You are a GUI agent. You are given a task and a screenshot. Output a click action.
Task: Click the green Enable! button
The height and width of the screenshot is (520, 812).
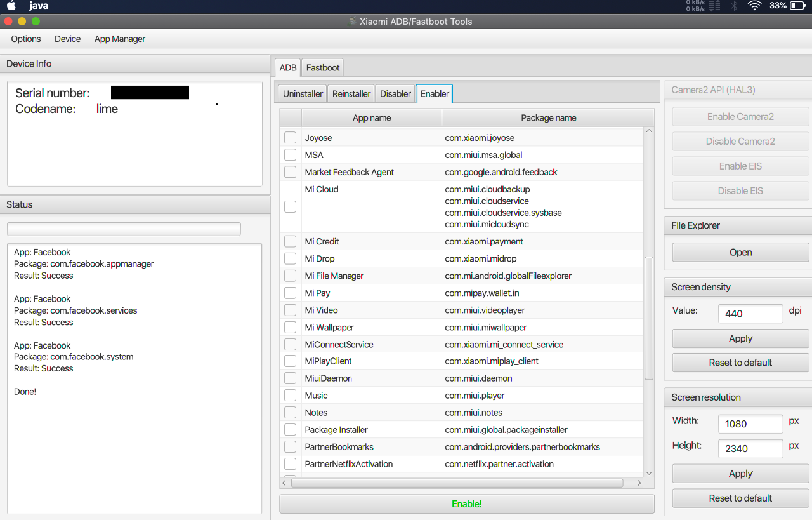point(467,504)
